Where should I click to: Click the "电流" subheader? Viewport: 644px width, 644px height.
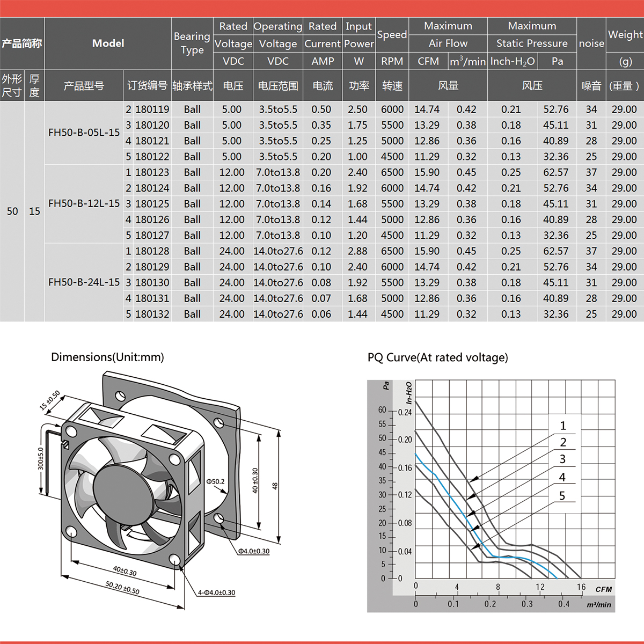pos(323,86)
